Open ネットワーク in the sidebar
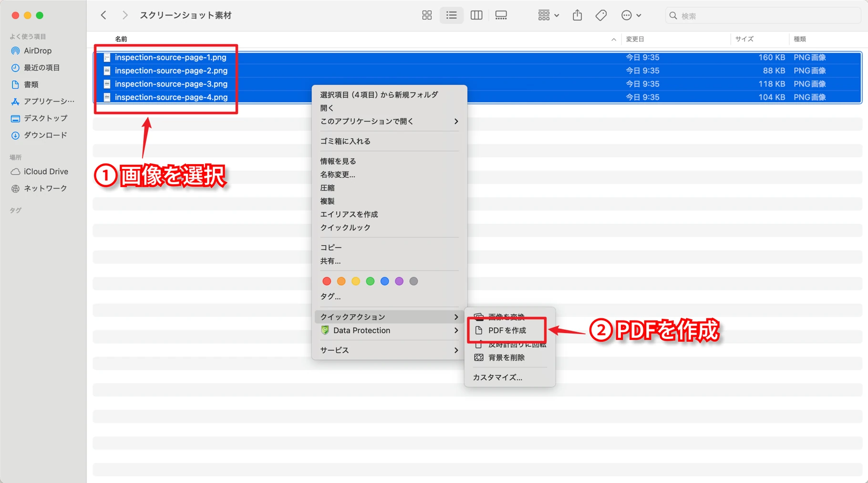The height and width of the screenshot is (483, 868). click(45, 189)
